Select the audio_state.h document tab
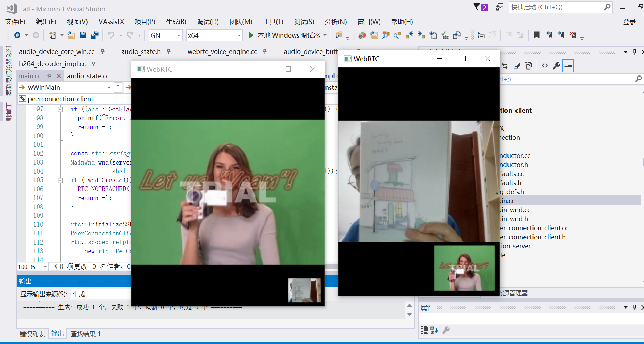 [x=141, y=51]
